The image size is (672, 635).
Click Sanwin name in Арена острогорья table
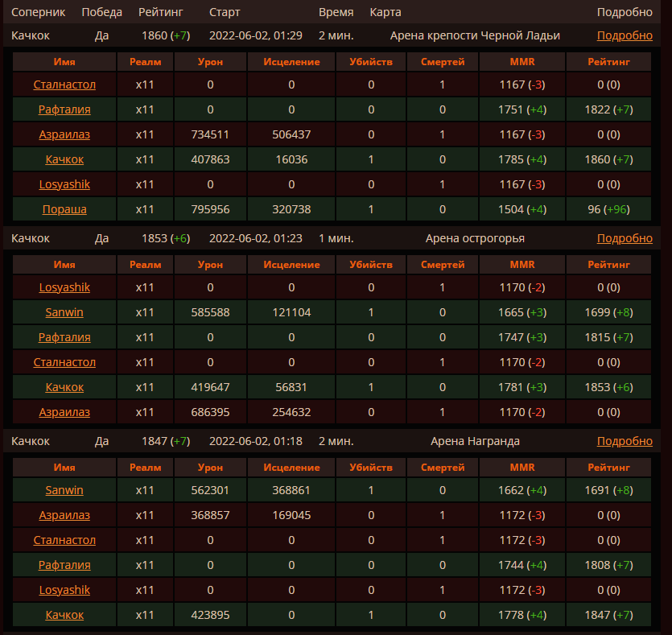[x=64, y=312]
